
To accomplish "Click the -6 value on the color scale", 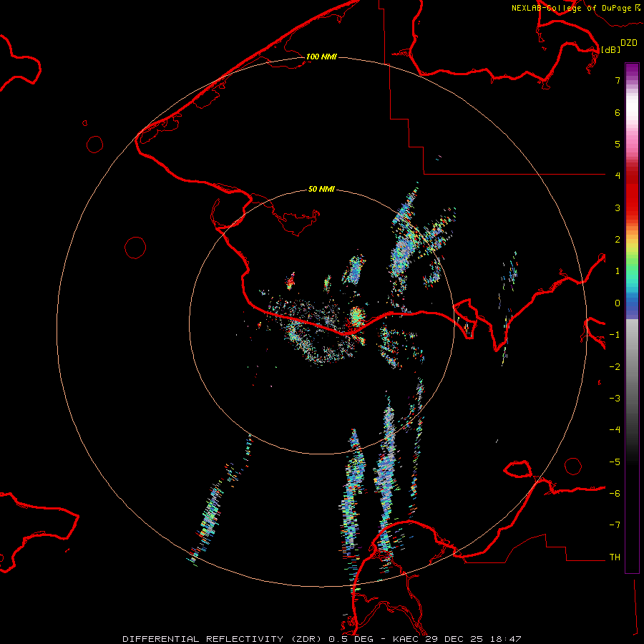I will [615, 493].
